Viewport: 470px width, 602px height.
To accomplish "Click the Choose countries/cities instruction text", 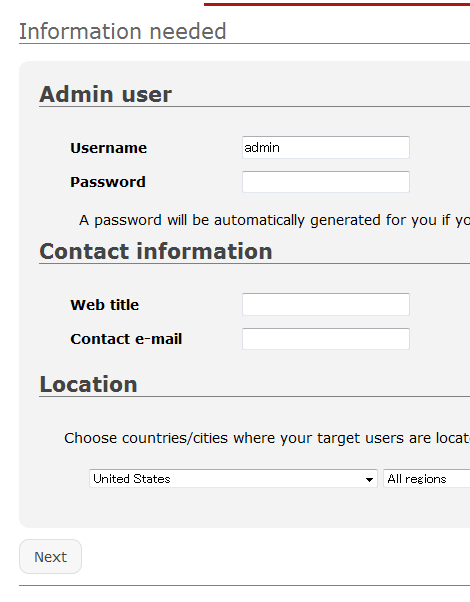I will (267, 438).
